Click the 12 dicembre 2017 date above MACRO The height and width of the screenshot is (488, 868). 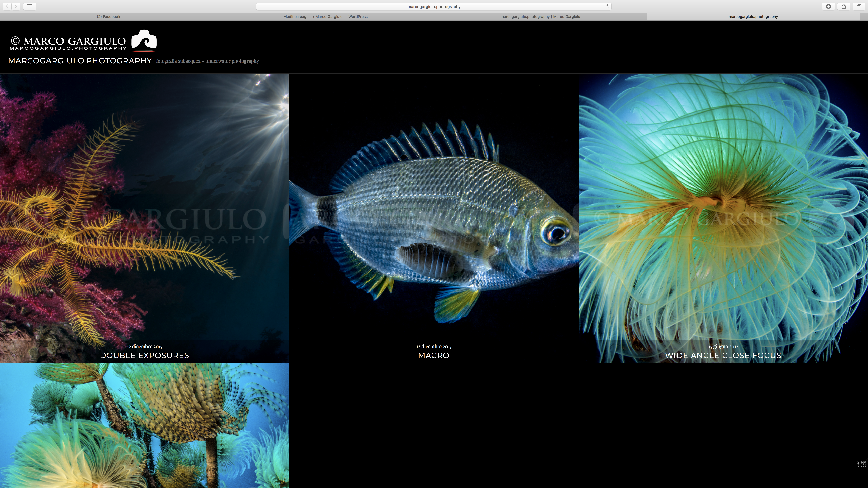(x=434, y=347)
